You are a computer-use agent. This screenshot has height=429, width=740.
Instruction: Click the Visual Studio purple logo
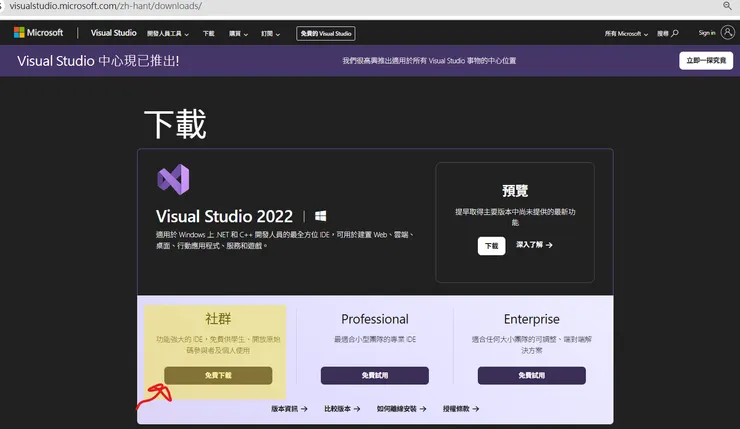[173, 179]
